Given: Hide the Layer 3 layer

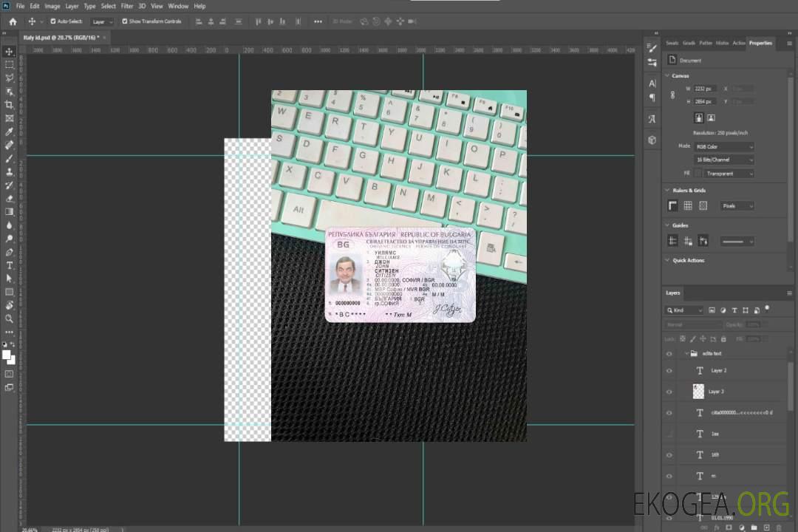Looking at the screenshot, I should pos(669,392).
